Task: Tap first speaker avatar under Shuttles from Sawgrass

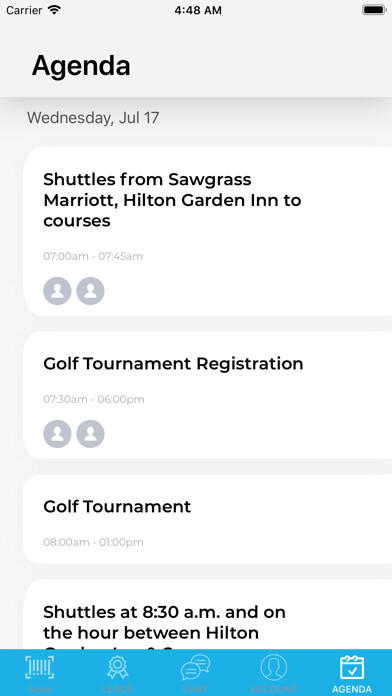Action: point(57,291)
